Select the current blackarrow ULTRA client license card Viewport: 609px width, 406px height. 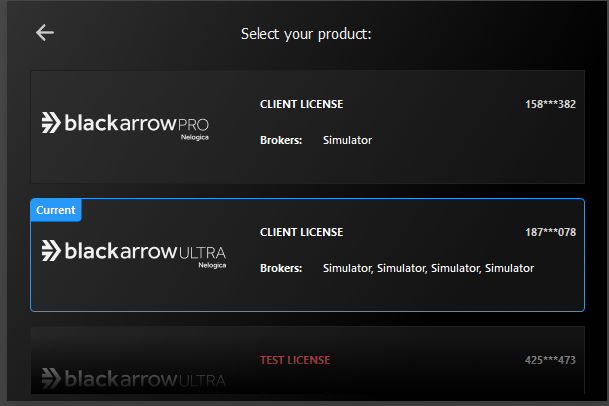307,255
